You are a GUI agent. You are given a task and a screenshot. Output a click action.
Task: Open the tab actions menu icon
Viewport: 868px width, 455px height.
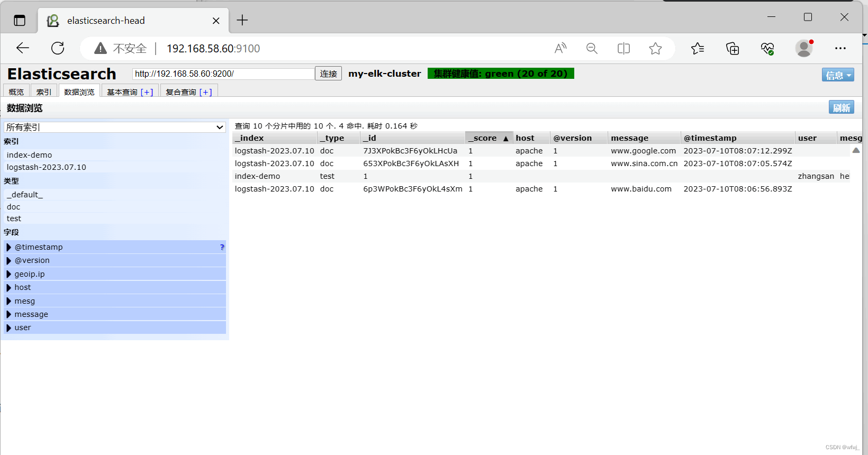coord(20,21)
